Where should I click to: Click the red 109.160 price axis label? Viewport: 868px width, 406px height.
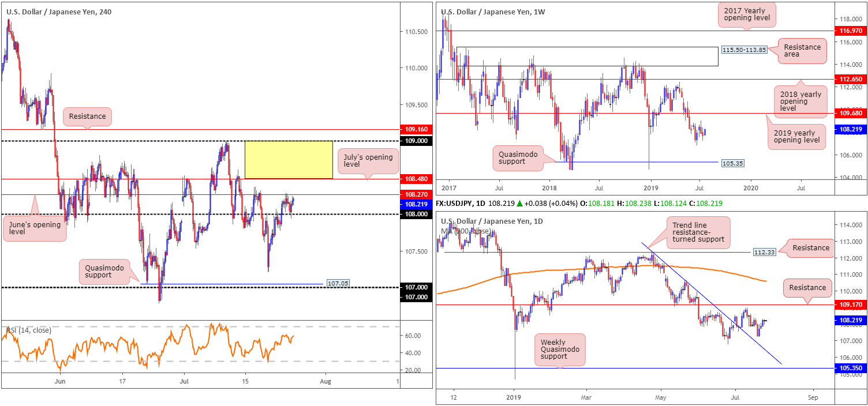click(x=416, y=130)
